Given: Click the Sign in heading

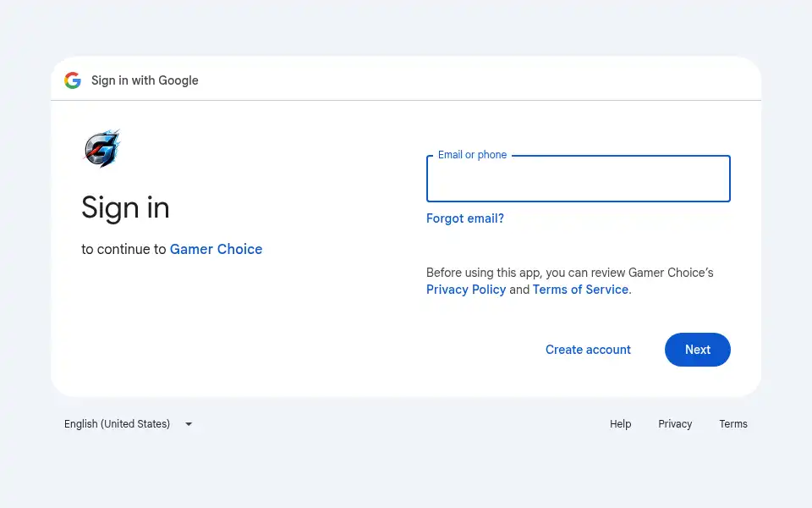Looking at the screenshot, I should click(x=125, y=208).
